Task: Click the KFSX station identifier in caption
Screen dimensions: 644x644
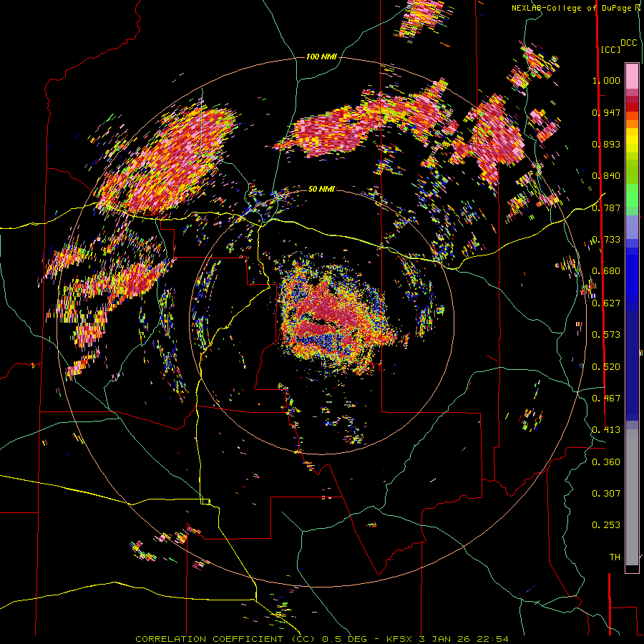Action: (x=399, y=639)
